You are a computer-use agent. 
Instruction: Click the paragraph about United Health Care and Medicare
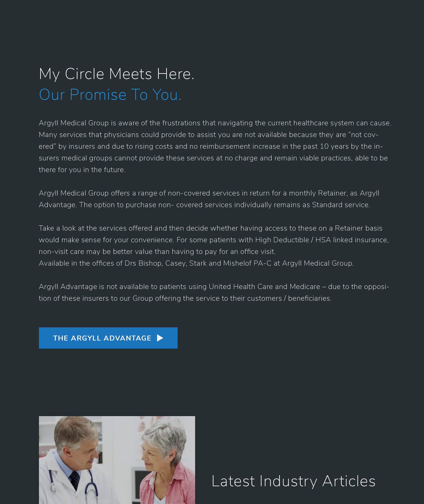tap(214, 292)
